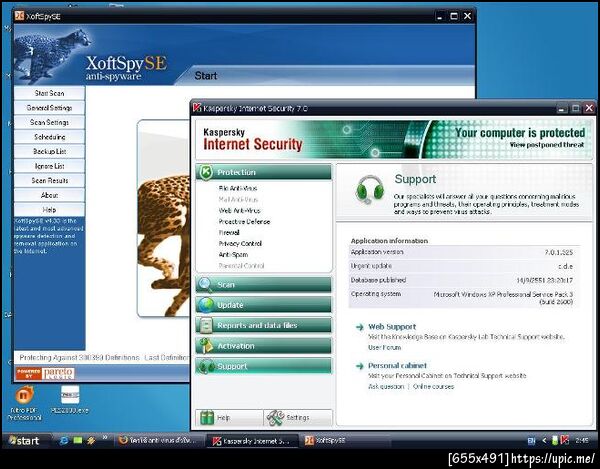Select Firewall under Protection
Viewport: 600px width, 469px height.
coord(229,233)
